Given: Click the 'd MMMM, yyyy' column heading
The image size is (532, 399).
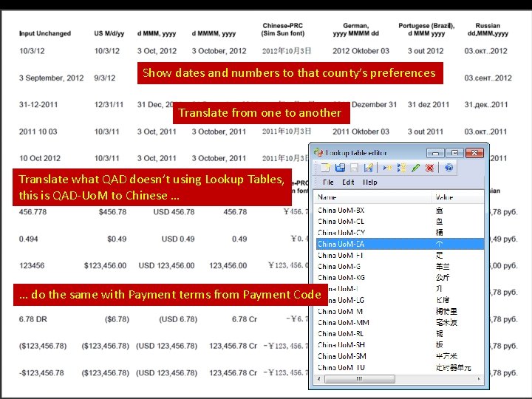Looking at the screenshot, I should [x=214, y=33].
